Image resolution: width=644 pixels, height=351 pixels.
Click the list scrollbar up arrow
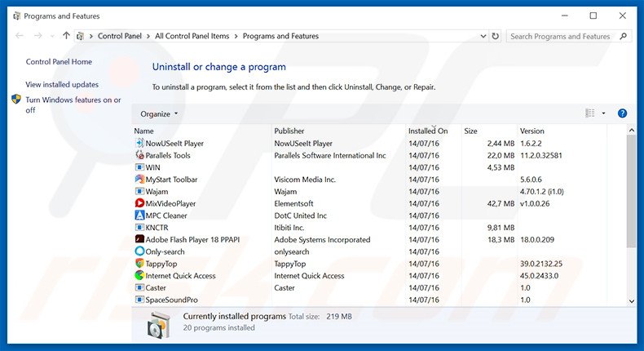click(632, 131)
